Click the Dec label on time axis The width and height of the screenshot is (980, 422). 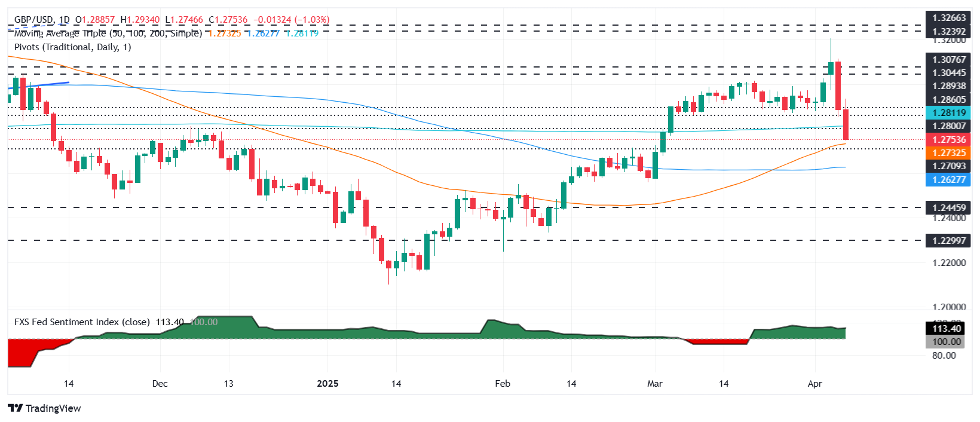tap(160, 384)
